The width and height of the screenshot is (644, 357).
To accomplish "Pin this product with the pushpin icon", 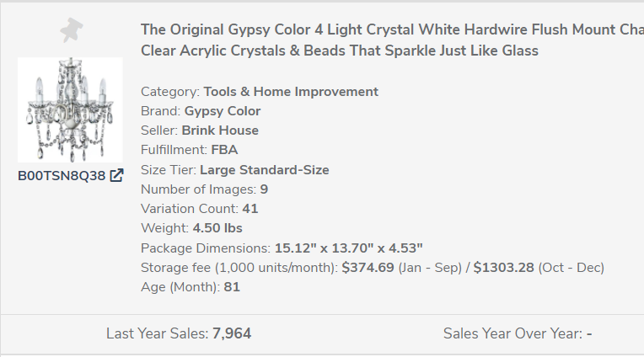I will pos(72,32).
